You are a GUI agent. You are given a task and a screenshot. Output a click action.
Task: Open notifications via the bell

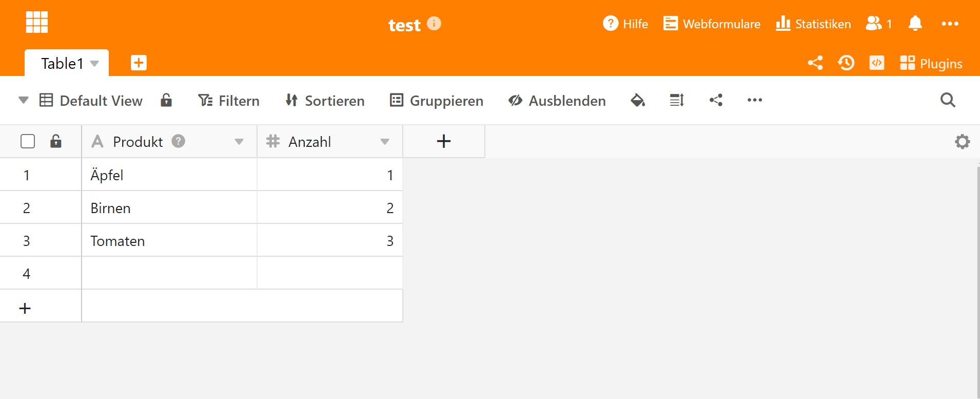[x=915, y=24]
